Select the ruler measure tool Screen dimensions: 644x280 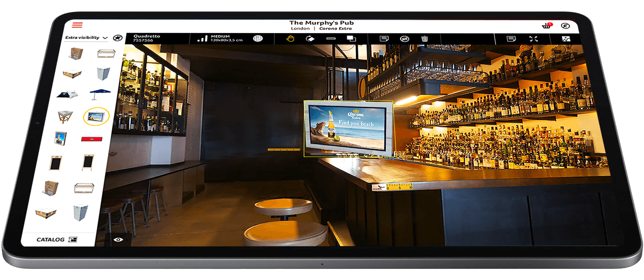[x=331, y=39]
